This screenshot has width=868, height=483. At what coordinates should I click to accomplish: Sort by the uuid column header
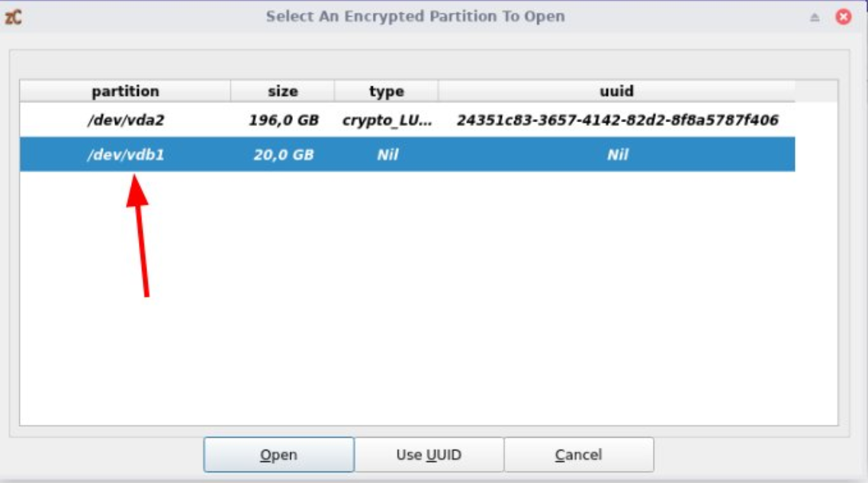point(617,91)
